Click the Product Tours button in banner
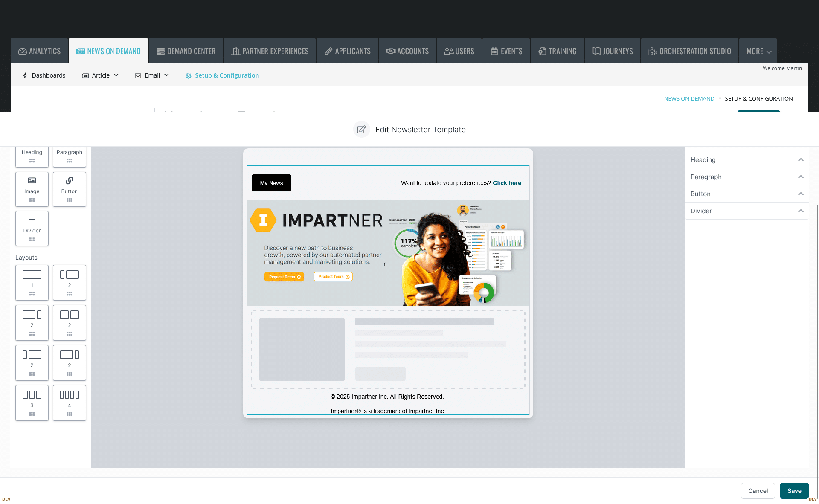Viewport: 819px width, 504px height. (333, 277)
